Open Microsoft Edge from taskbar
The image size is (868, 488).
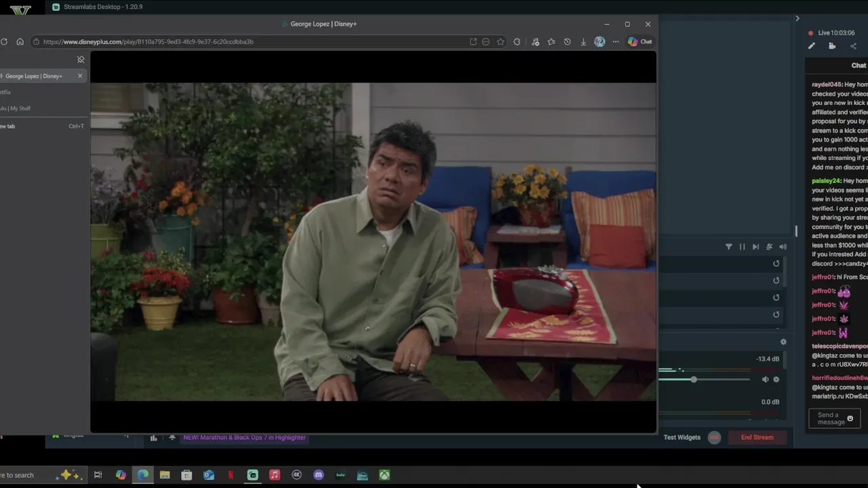coord(142,475)
